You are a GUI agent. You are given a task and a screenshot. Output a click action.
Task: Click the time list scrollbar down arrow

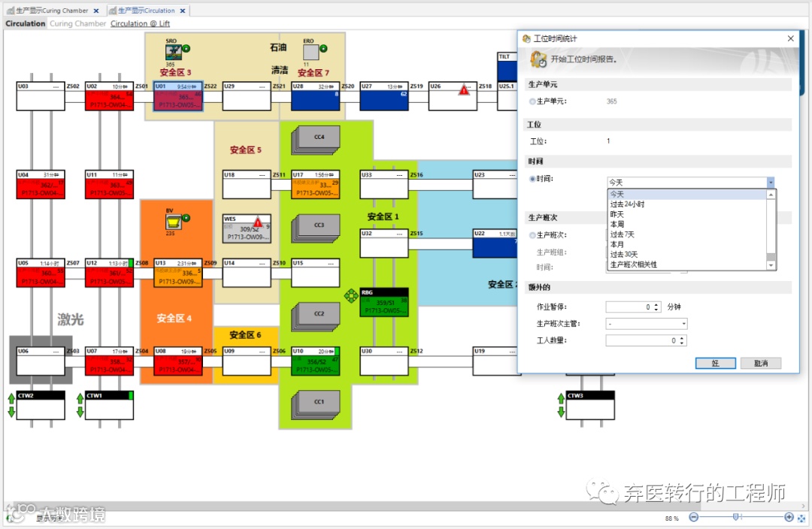[771, 265]
